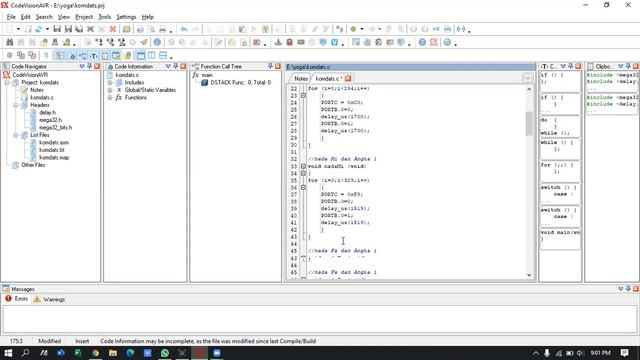Viewport: 640px width, 360px height.
Task: Toggle Code Information panel button in toolbar
Action: point(71,56)
